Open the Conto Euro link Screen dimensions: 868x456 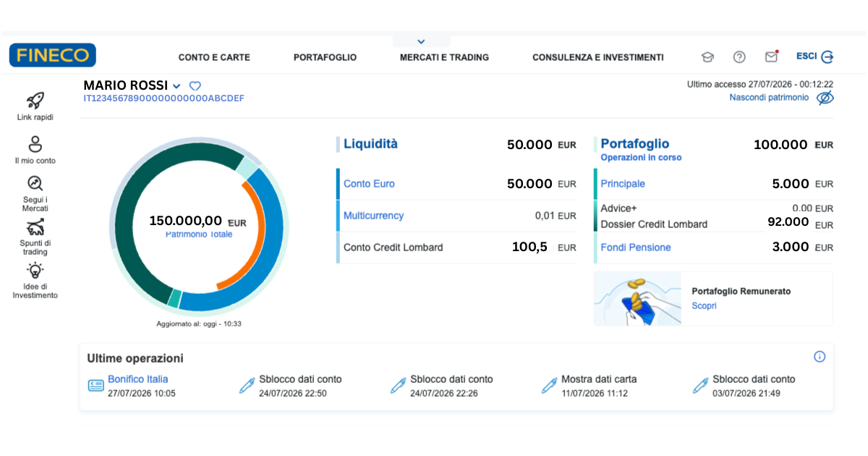(369, 184)
